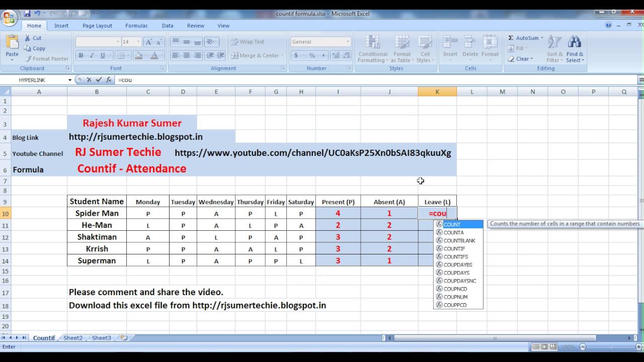Choose COUNTBLANK from the function list

coord(458,241)
